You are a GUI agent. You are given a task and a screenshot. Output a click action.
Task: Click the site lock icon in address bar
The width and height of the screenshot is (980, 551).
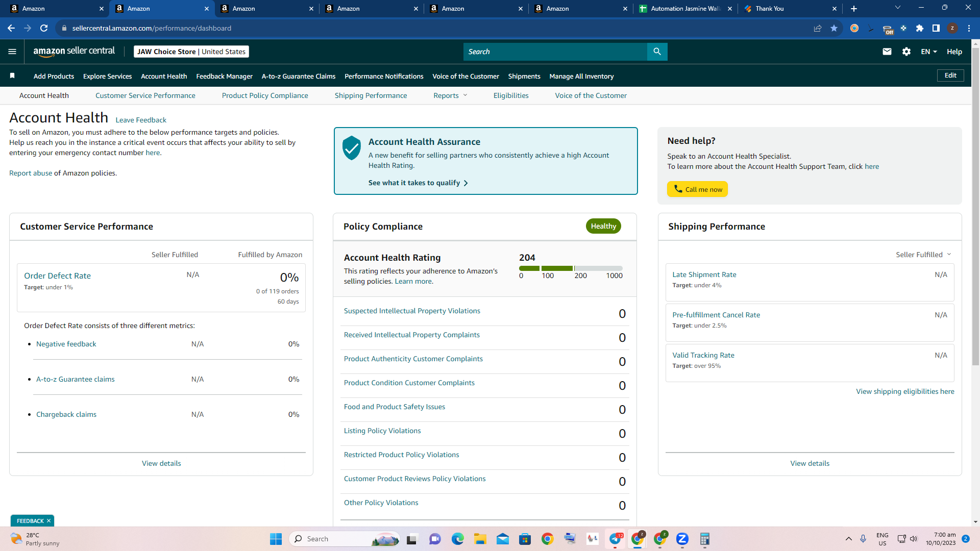64,28
